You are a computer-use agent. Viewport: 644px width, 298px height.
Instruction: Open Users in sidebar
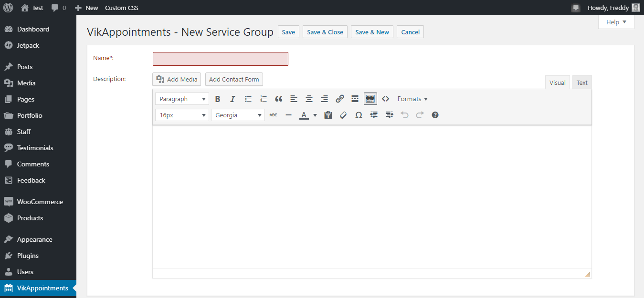point(38,272)
